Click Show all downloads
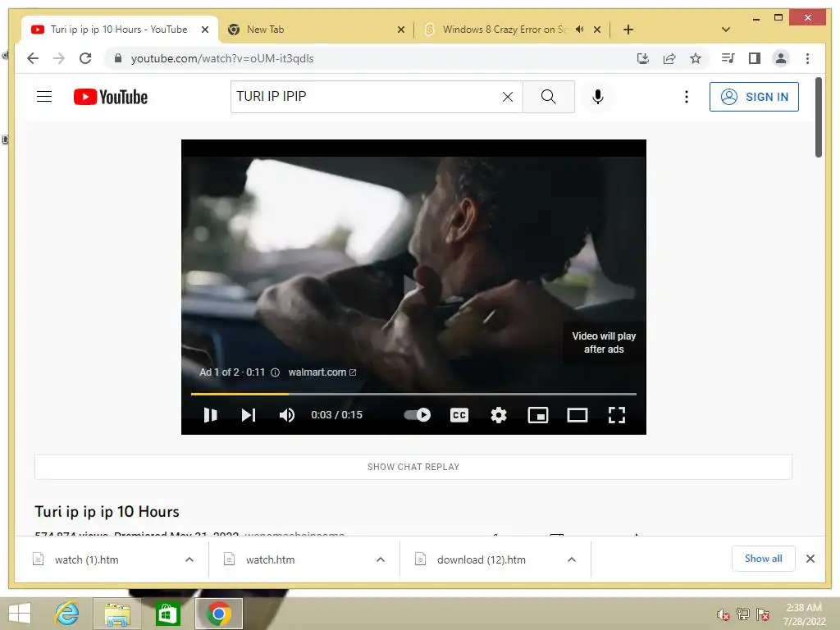The width and height of the screenshot is (840, 630). click(763, 559)
